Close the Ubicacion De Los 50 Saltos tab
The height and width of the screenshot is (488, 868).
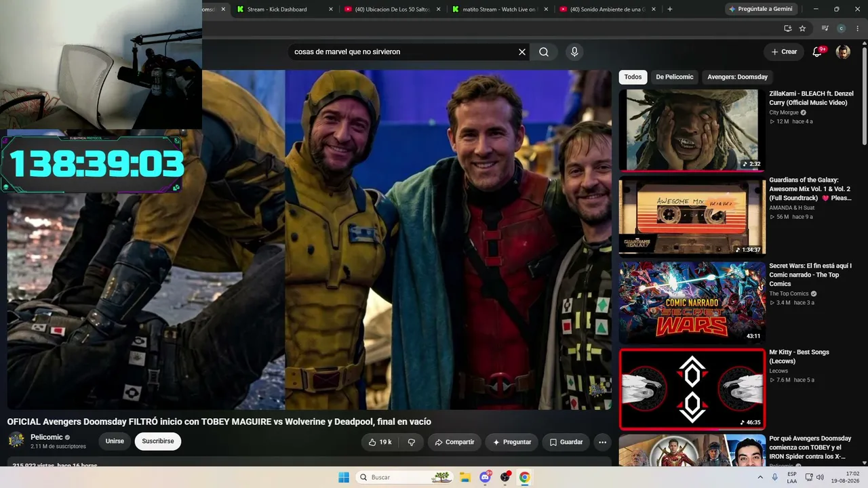[x=439, y=9]
